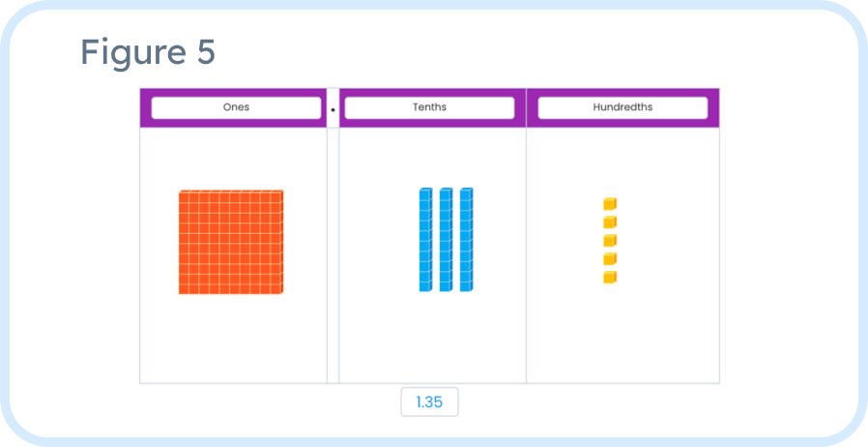Select the Hundredths column header label
Image resolution: width=868 pixels, height=447 pixels.
coord(622,107)
